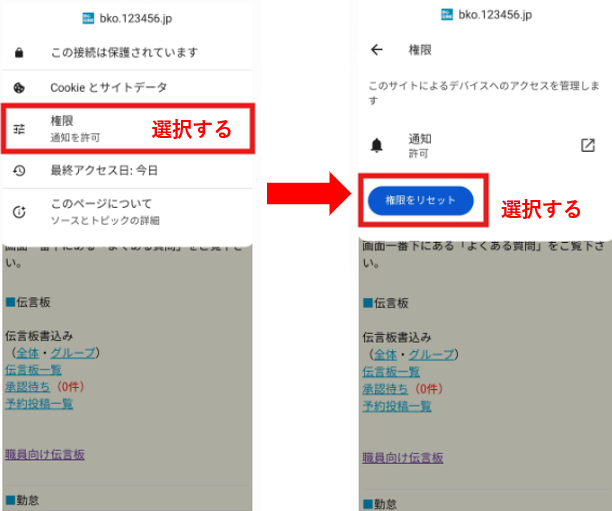
Task: Select the 通知 許可 permission row
Action: (420, 146)
